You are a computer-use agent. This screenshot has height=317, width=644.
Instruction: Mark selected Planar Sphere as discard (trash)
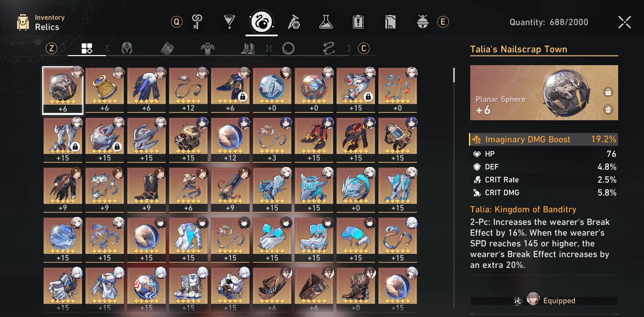pos(608,109)
